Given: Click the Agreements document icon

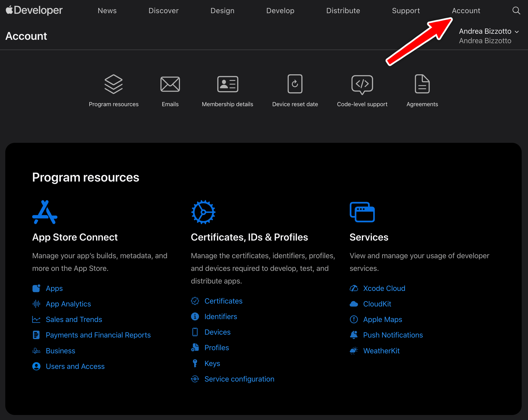Looking at the screenshot, I should (x=422, y=84).
